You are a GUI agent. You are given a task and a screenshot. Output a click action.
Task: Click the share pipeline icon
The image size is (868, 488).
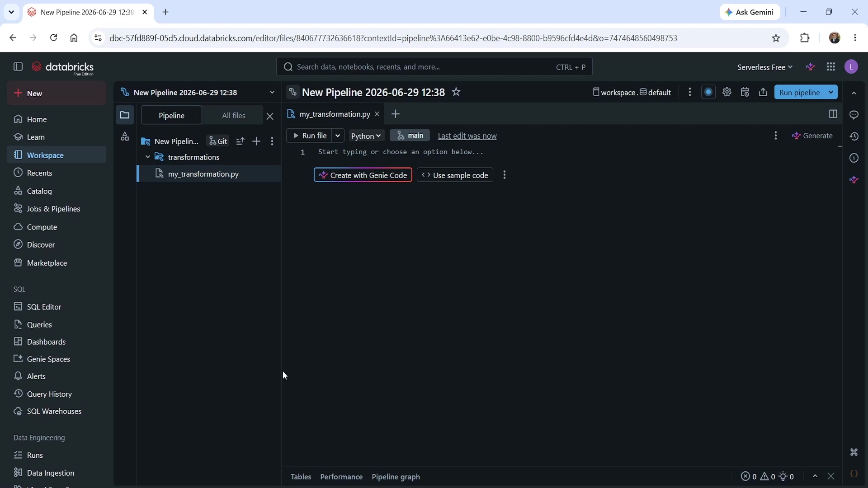763,92
